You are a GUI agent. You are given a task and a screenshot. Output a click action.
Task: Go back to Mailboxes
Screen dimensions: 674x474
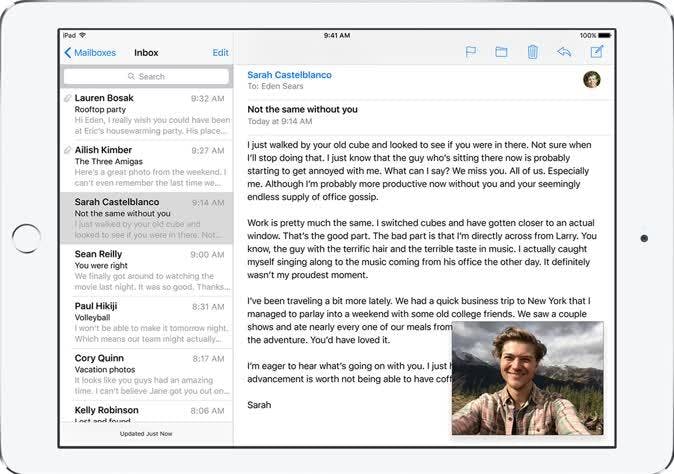pyautogui.click(x=90, y=52)
